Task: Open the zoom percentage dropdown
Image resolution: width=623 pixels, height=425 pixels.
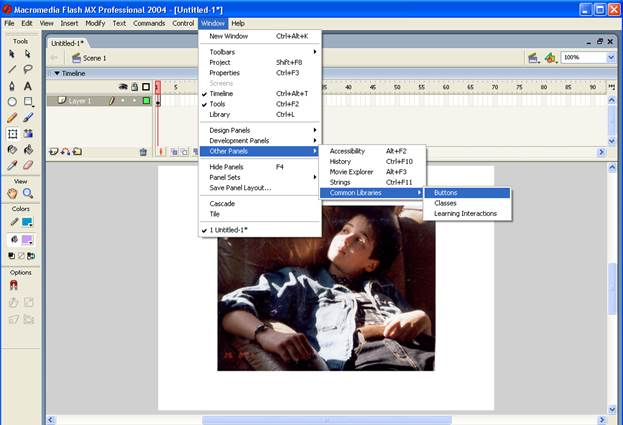Action: [x=611, y=58]
